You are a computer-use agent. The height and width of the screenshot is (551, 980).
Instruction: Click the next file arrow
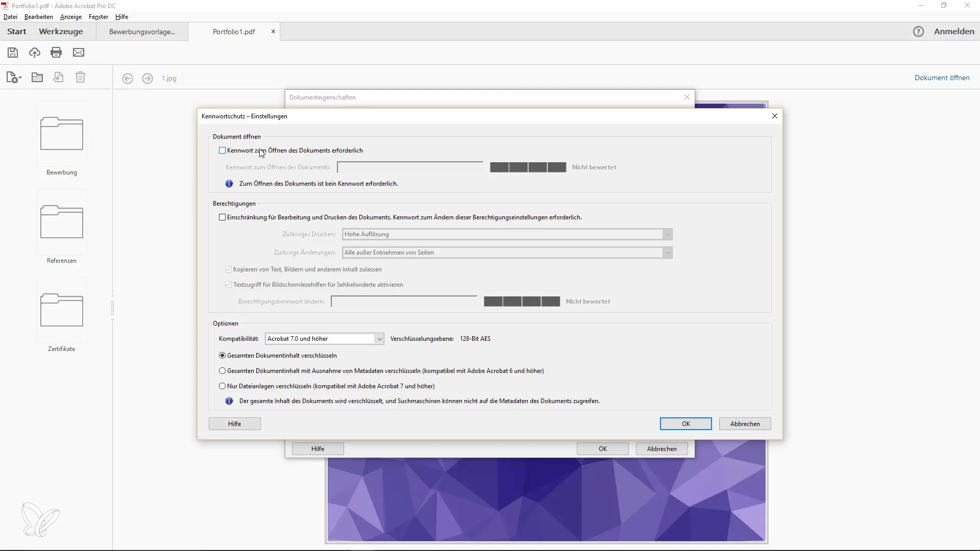click(148, 79)
